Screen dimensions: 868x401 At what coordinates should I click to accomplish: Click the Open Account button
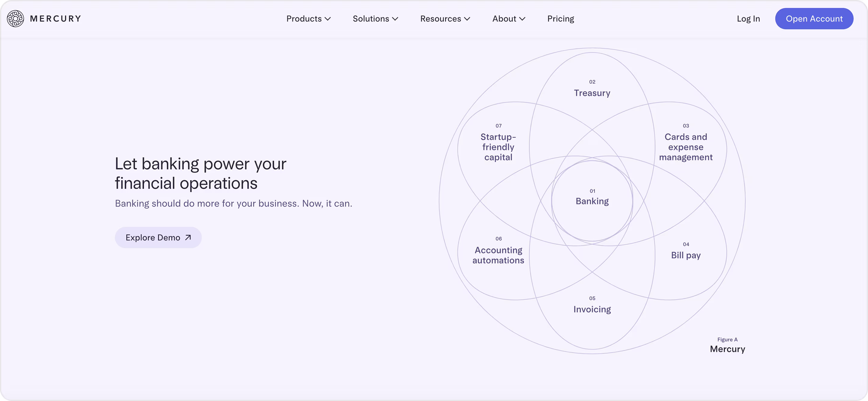coord(814,19)
